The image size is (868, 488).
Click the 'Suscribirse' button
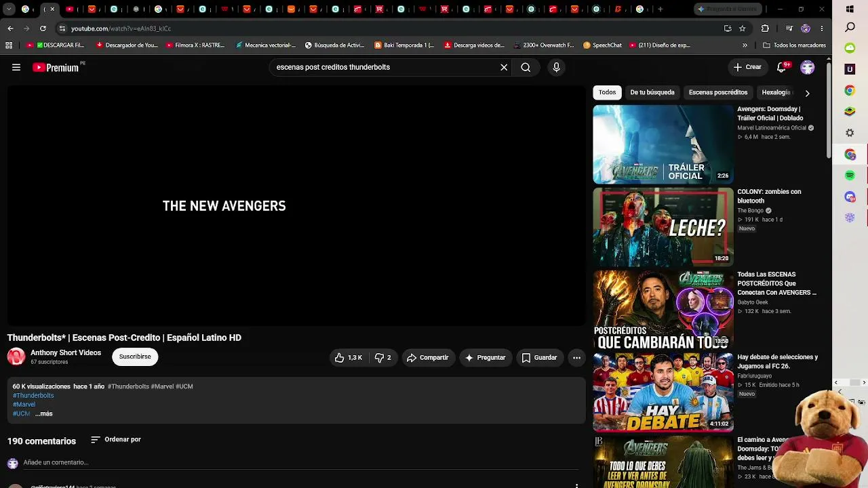[135, 357]
